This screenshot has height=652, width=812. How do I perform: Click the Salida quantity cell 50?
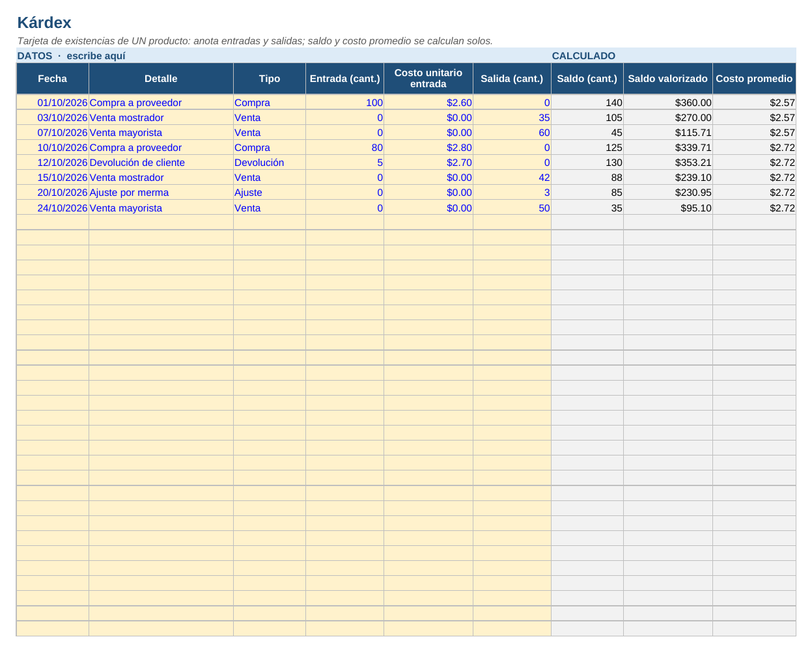512,208
